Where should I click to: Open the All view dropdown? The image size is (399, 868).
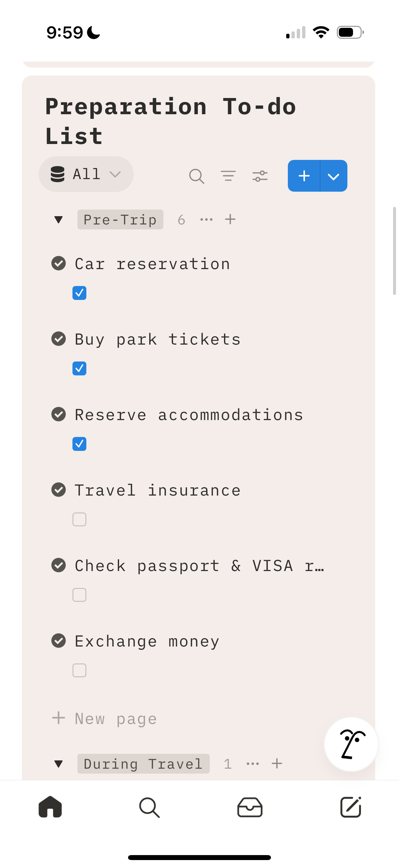click(x=86, y=174)
